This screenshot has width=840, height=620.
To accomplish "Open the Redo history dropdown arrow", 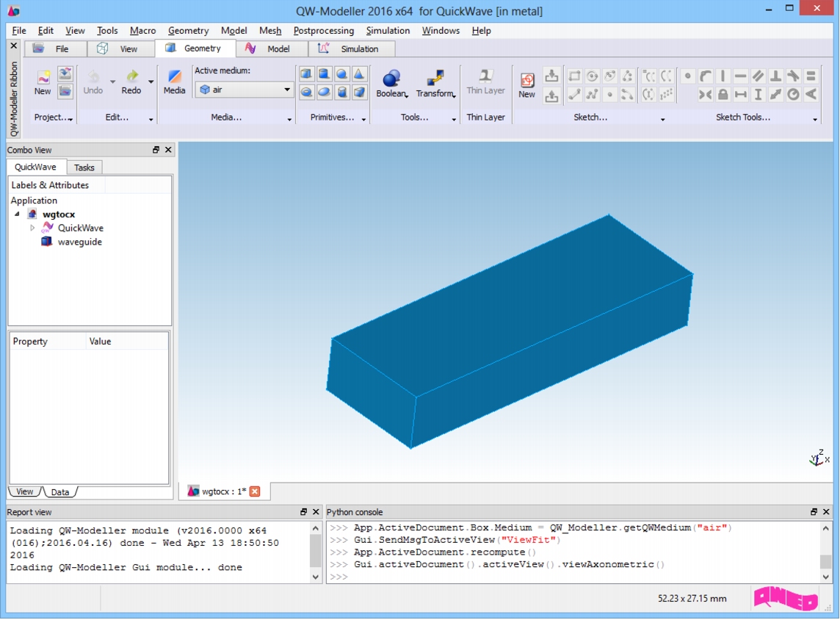I will (x=151, y=82).
